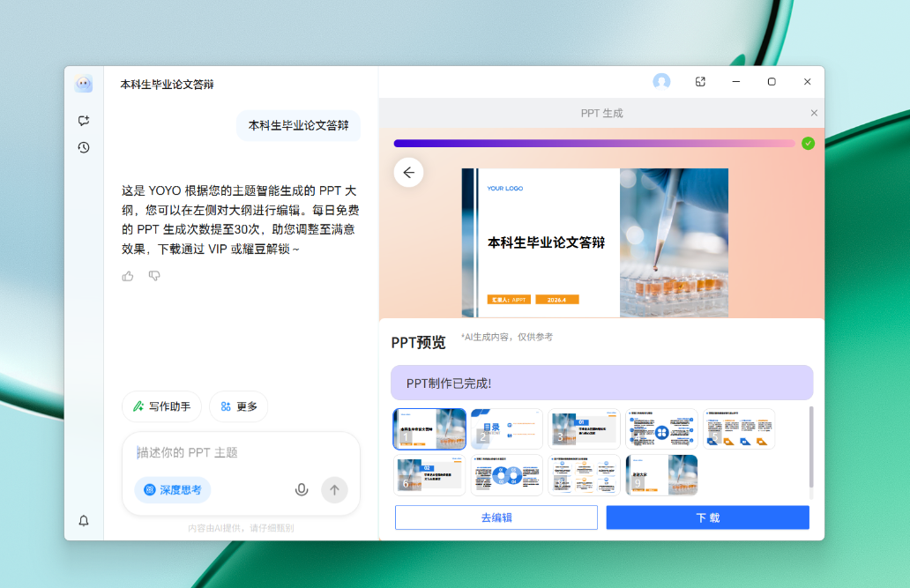Give thumbs up to the response
The width and height of the screenshot is (910, 588).
click(x=128, y=276)
